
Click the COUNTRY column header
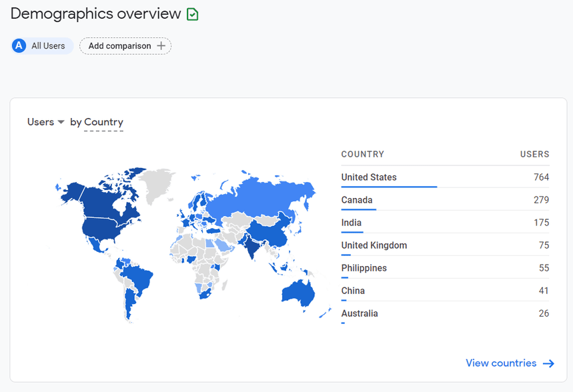(x=363, y=154)
